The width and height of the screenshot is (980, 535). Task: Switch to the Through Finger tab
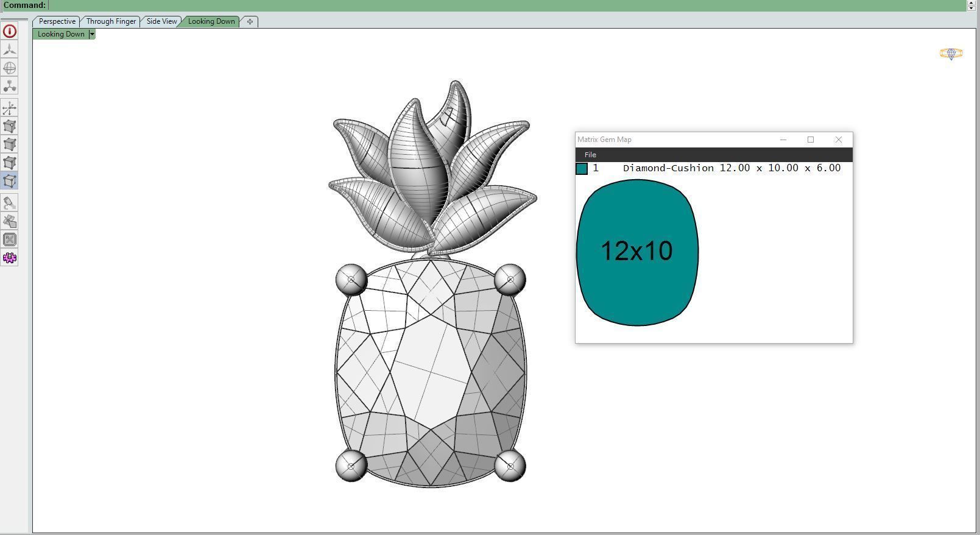pos(111,21)
